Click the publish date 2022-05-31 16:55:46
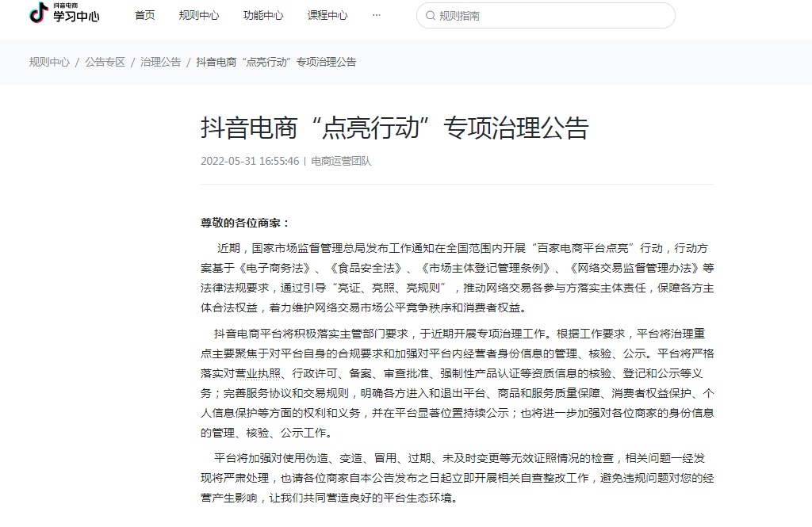Image resolution: width=812 pixels, height=527 pixels. pyautogui.click(x=250, y=161)
